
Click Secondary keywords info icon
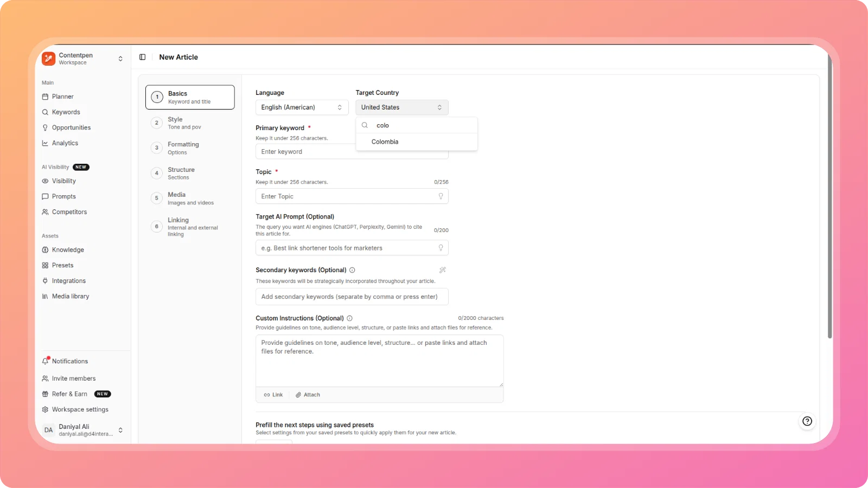point(352,270)
